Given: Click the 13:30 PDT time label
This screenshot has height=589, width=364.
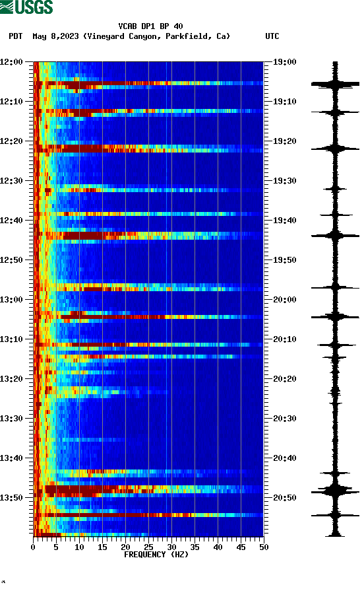Looking at the screenshot, I should click(x=11, y=419).
